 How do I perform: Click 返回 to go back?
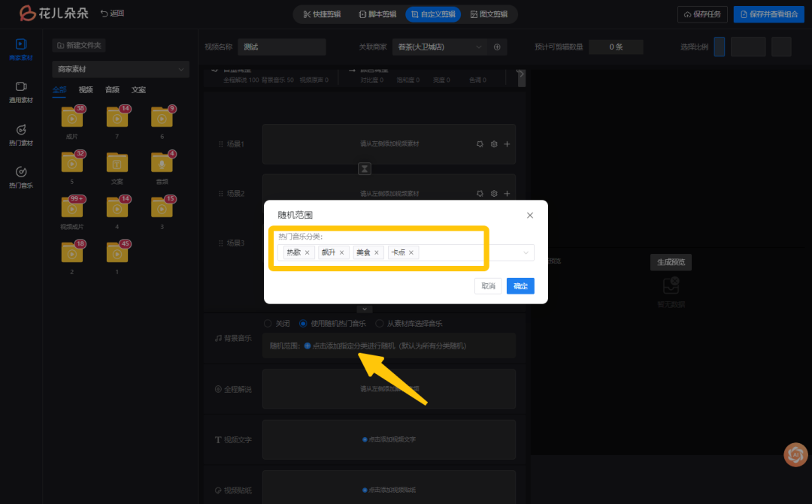pyautogui.click(x=112, y=14)
